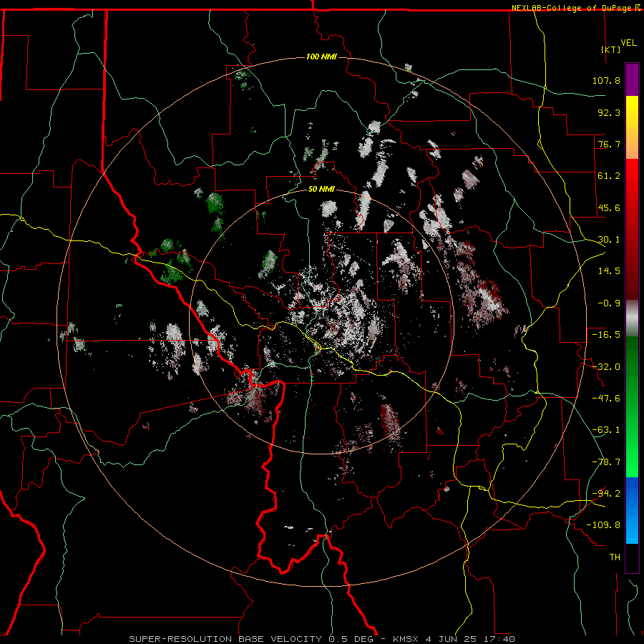This screenshot has width=644, height=644.
Task: Pick the purple top segment of color bar
Action: point(632,79)
